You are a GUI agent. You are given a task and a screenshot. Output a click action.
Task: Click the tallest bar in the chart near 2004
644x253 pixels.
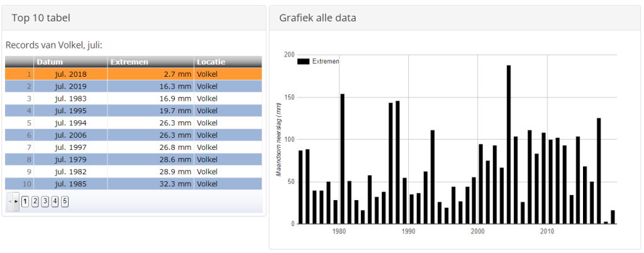(x=508, y=145)
